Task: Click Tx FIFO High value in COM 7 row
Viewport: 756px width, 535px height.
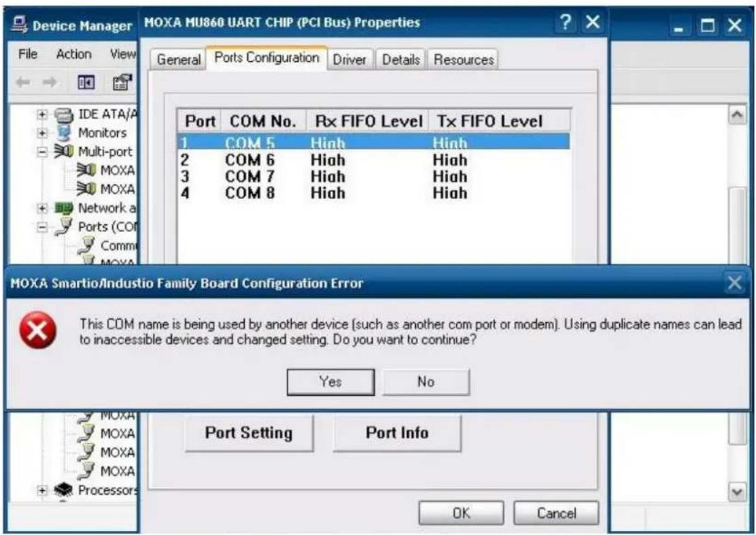Action: 450,176
